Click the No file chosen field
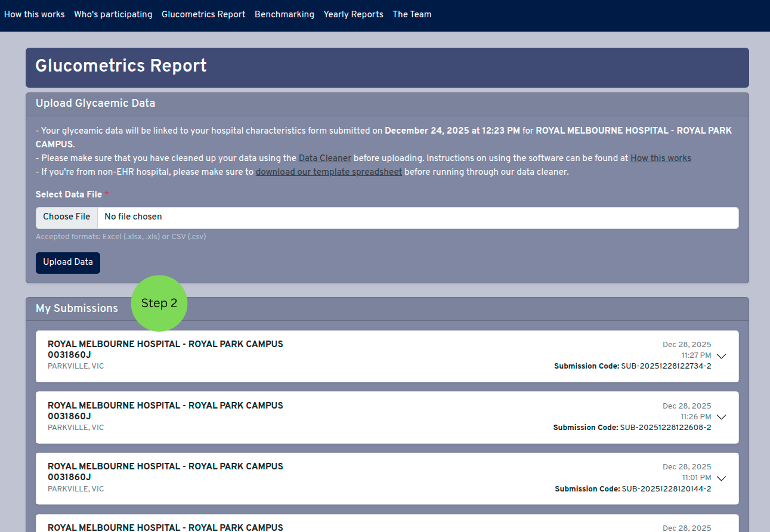 click(x=418, y=217)
